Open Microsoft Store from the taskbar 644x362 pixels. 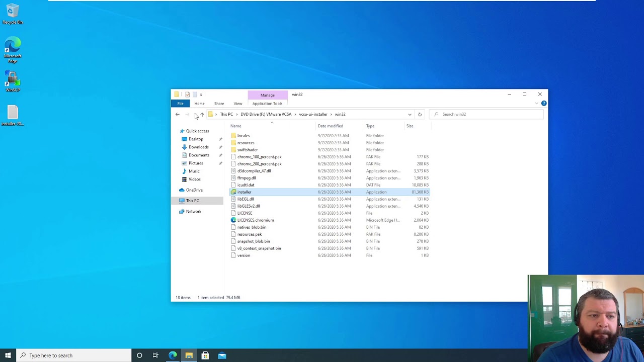205,355
